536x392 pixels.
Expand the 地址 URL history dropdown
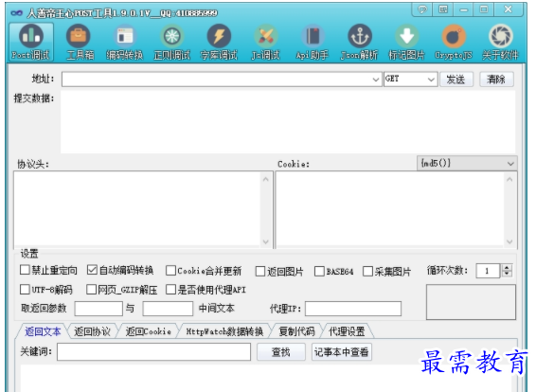tap(376, 80)
